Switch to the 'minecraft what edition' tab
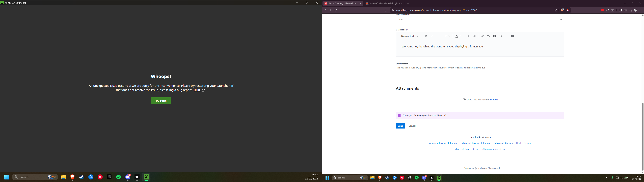 pos(384,4)
